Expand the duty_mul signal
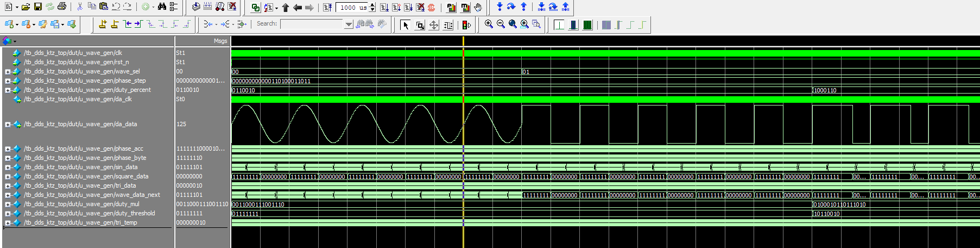 8,204
